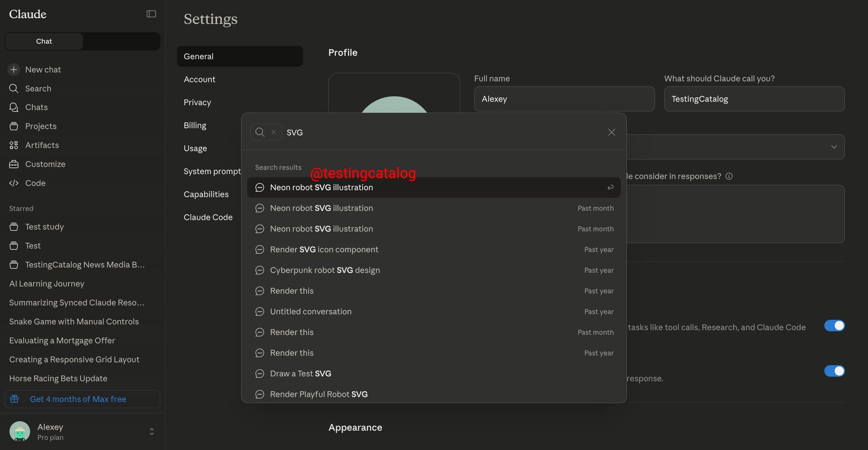This screenshot has height=450, width=868.
Task: Open Evaluating a Mortgage Offer chat
Action: (82, 341)
